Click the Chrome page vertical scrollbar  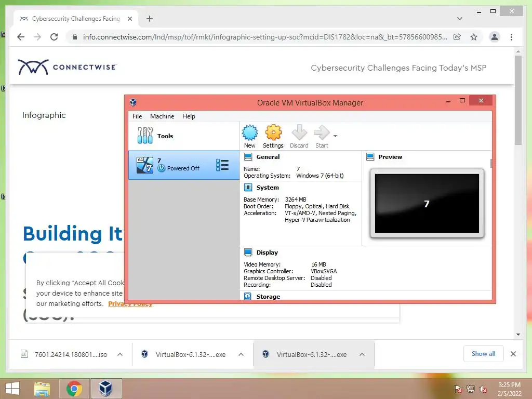tap(518, 100)
